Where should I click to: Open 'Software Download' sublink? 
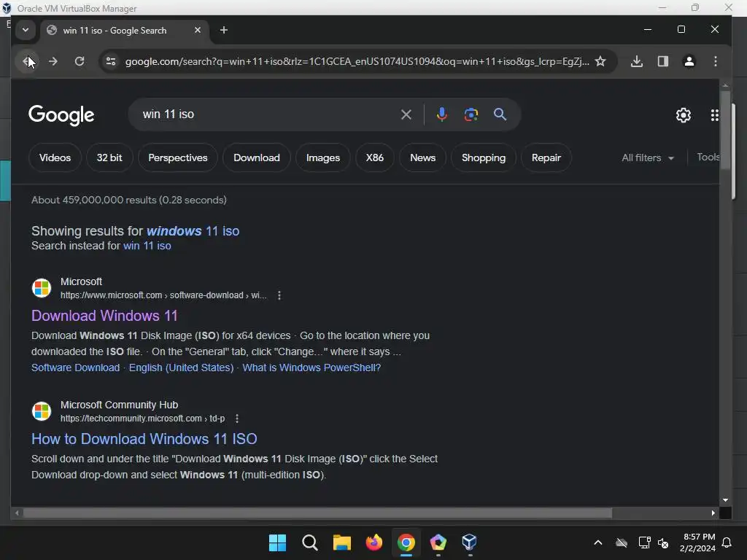pyautogui.click(x=75, y=367)
